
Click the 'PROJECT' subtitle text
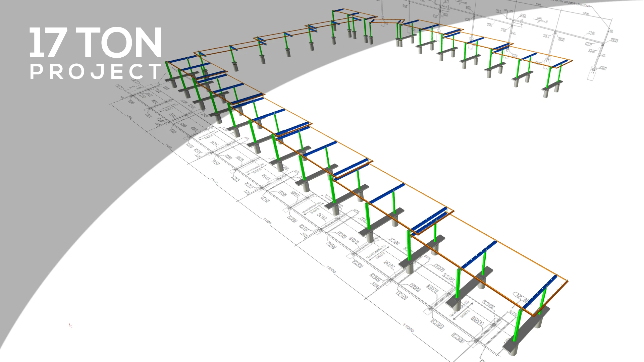(96, 71)
